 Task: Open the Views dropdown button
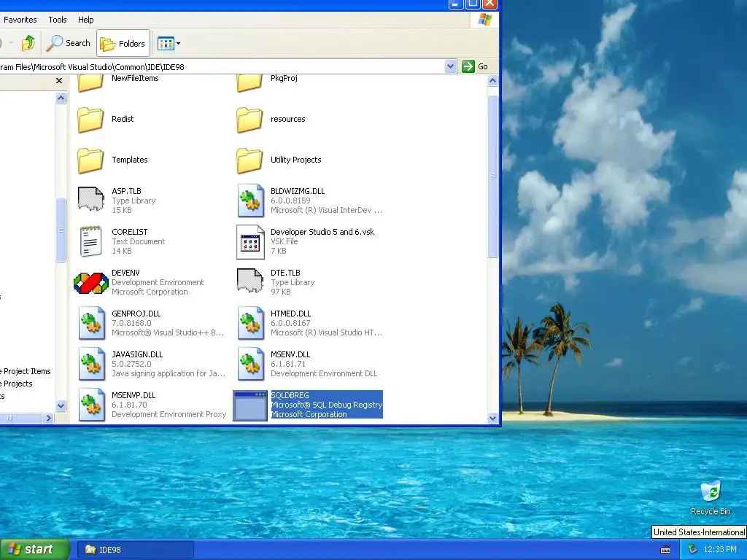(x=169, y=43)
